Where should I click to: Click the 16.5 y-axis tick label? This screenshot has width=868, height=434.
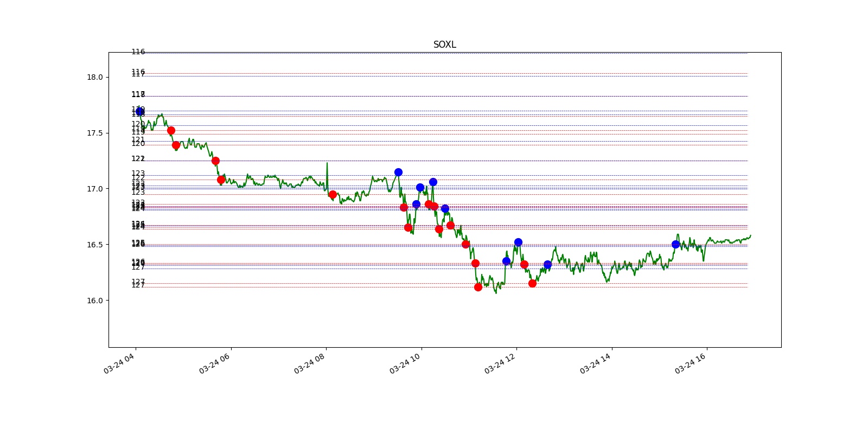[x=94, y=245]
